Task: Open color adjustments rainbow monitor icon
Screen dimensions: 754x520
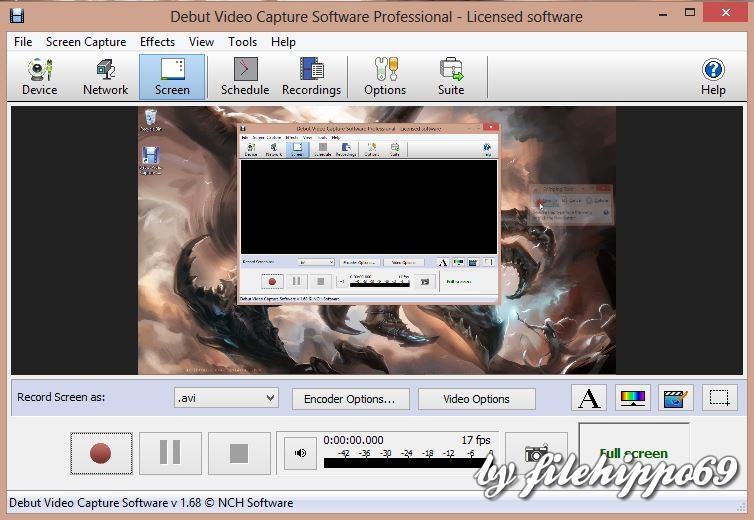Action: pos(632,398)
